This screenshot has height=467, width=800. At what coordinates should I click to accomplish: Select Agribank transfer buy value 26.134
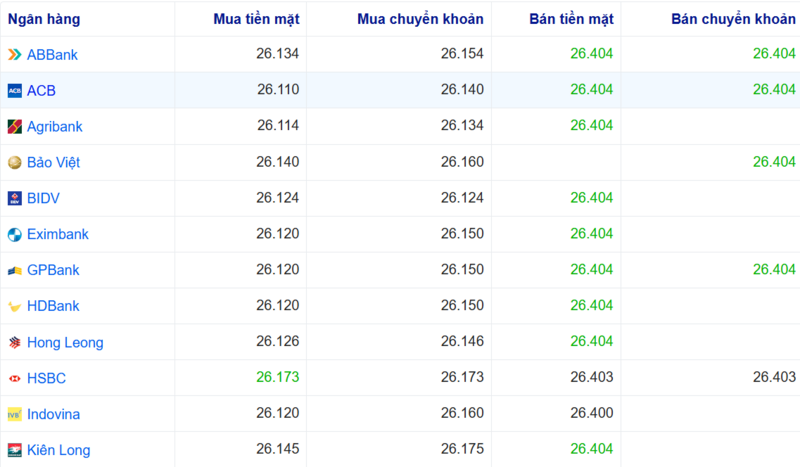(462, 126)
